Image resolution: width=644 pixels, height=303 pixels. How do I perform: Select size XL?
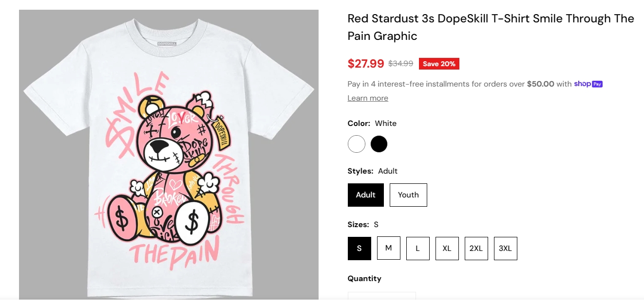click(447, 249)
